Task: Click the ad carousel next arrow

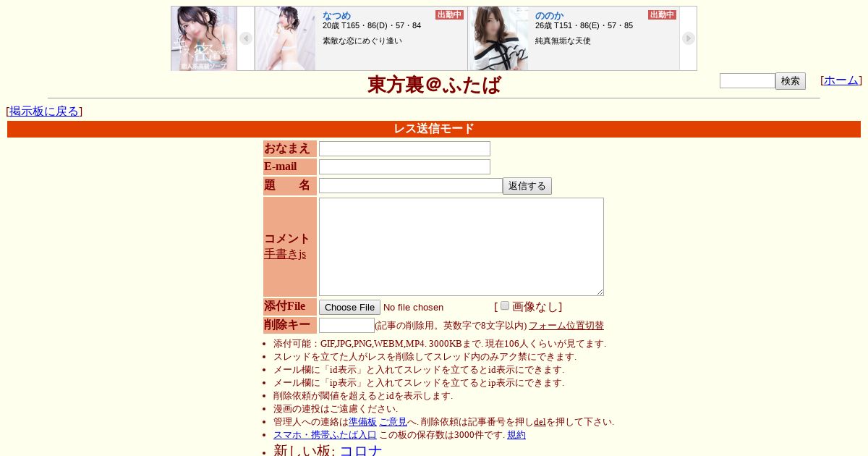Action: tap(689, 38)
